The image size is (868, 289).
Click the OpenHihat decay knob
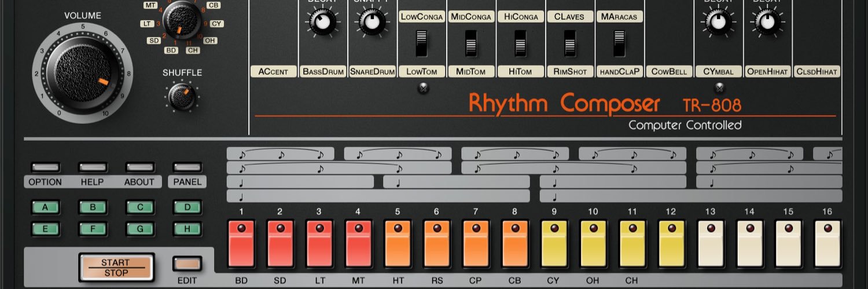[x=767, y=22]
